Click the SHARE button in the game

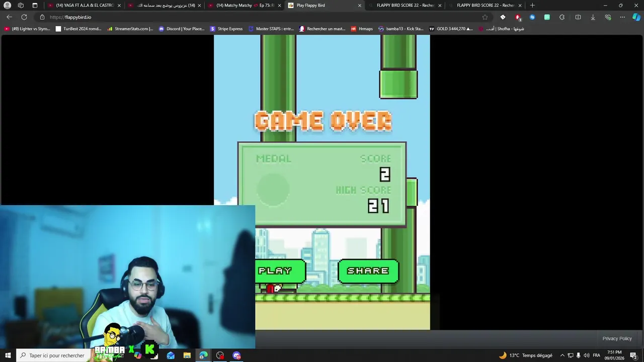368,271
